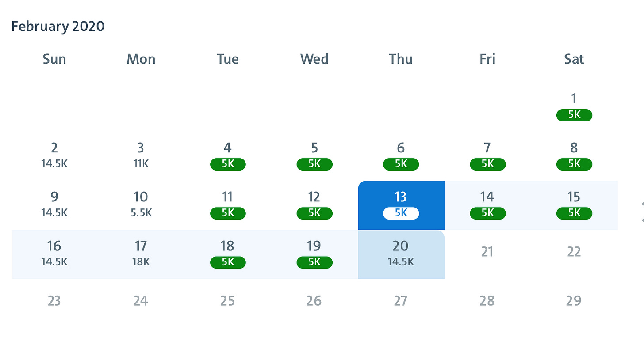The width and height of the screenshot is (644, 341).
Task: Select February 19 with 5K badge
Action: [314, 254]
